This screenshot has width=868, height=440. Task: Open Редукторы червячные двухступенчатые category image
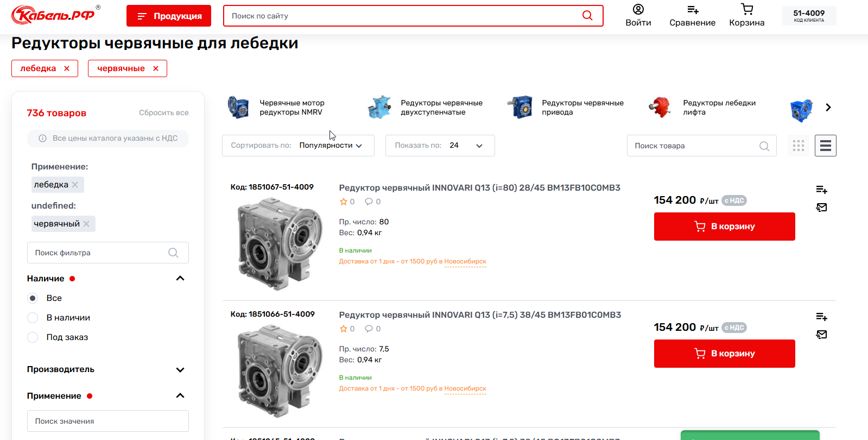(379, 108)
